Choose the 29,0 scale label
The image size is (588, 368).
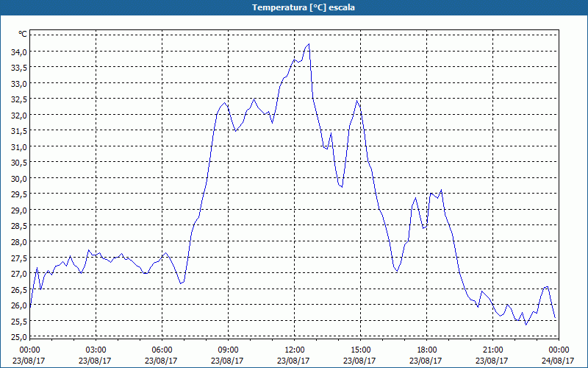19,210
